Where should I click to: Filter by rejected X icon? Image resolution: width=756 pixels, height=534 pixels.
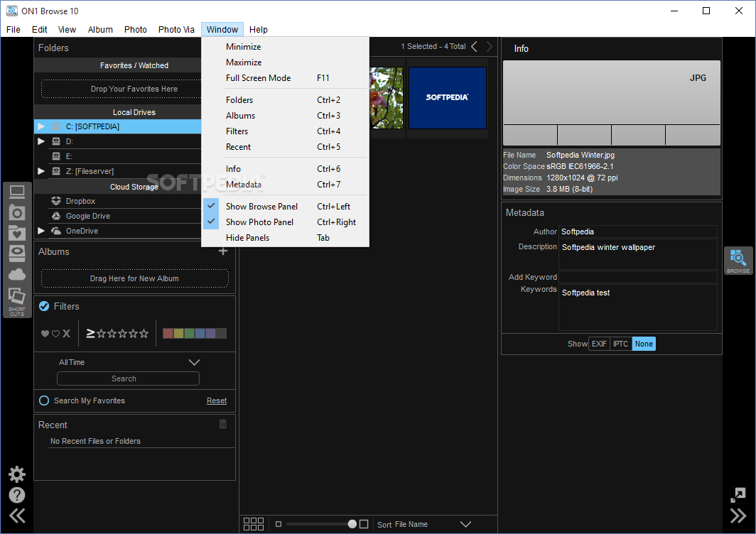(x=67, y=334)
